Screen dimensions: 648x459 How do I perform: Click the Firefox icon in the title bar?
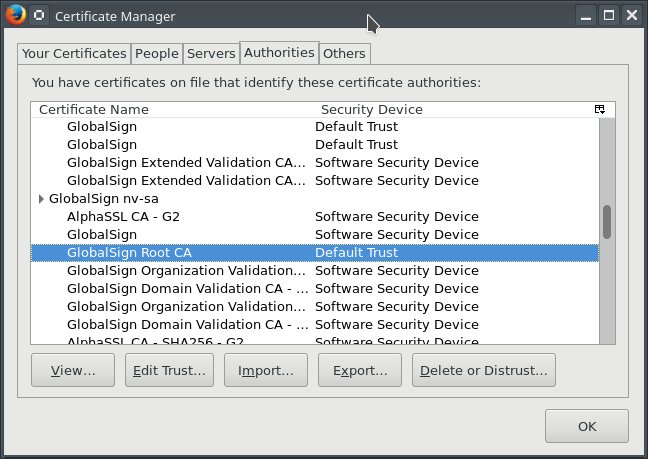point(14,15)
